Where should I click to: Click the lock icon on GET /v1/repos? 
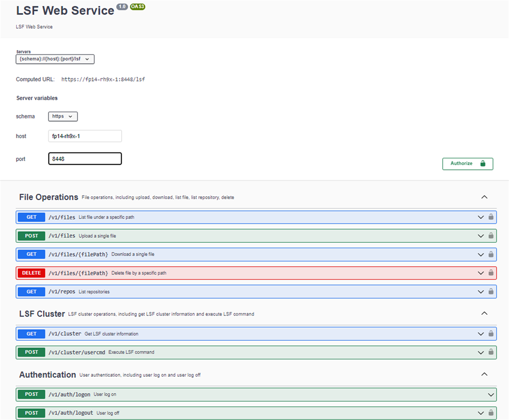point(491,292)
